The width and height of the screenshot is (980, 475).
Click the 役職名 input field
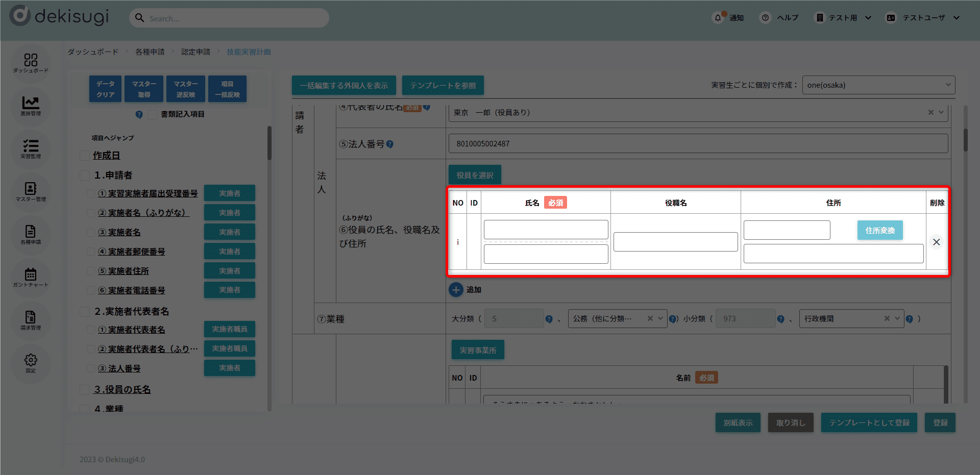(675, 242)
